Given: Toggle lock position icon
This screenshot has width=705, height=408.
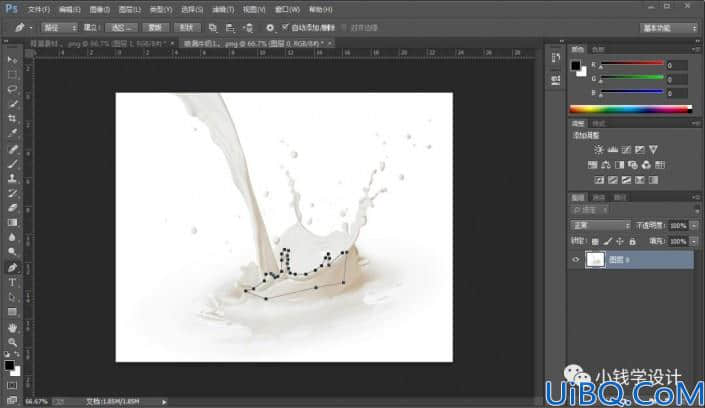Looking at the screenshot, I should [620, 242].
